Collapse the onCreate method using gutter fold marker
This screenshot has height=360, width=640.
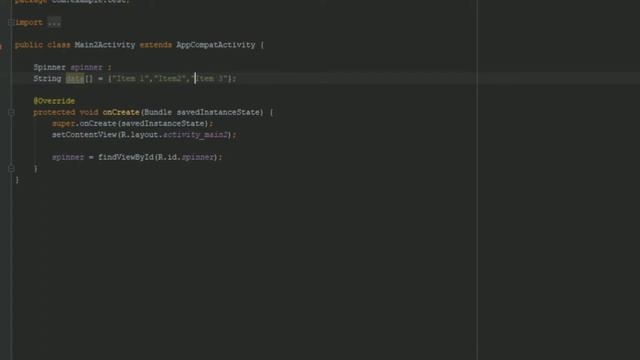pyautogui.click(x=11, y=112)
